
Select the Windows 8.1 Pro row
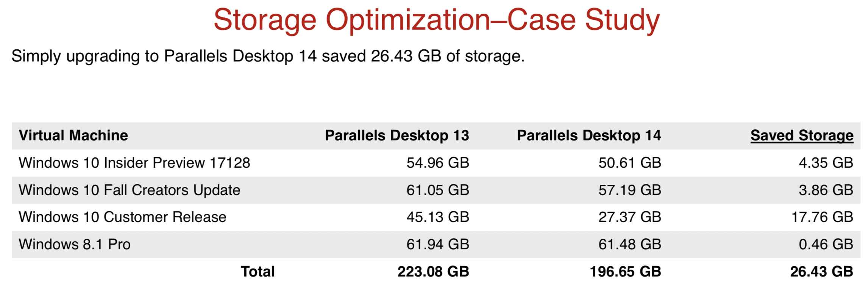pyautogui.click(x=75, y=244)
